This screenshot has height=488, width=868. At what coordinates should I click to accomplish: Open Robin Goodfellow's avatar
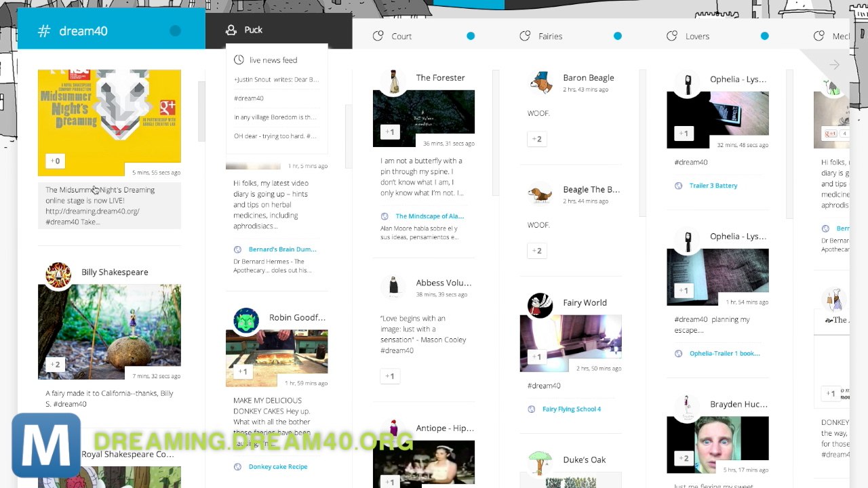pyautogui.click(x=246, y=321)
